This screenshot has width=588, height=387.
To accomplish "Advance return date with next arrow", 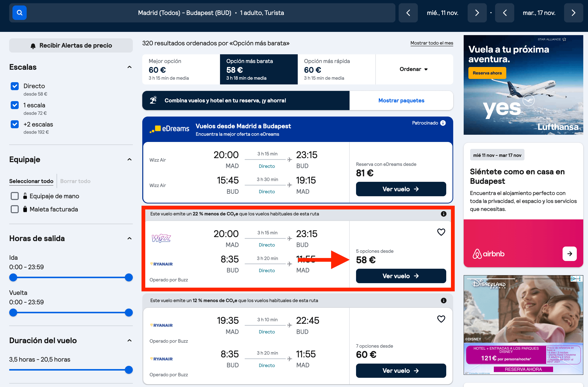I will point(573,13).
